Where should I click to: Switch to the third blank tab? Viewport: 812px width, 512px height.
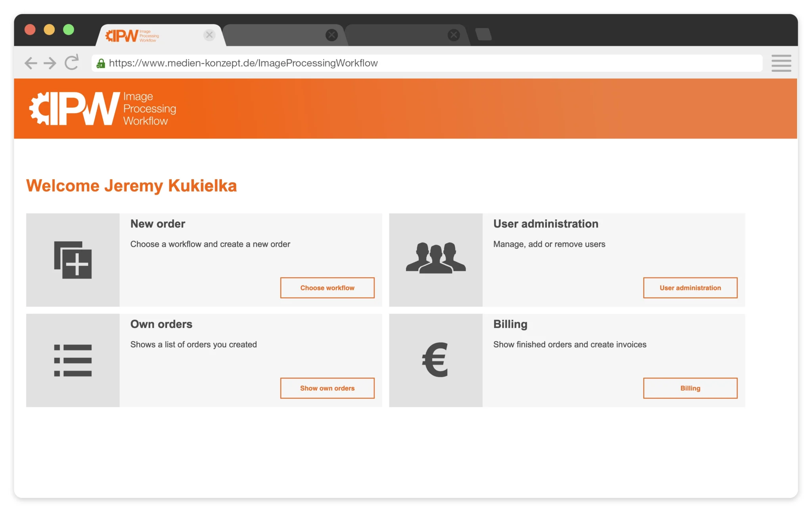click(x=406, y=35)
